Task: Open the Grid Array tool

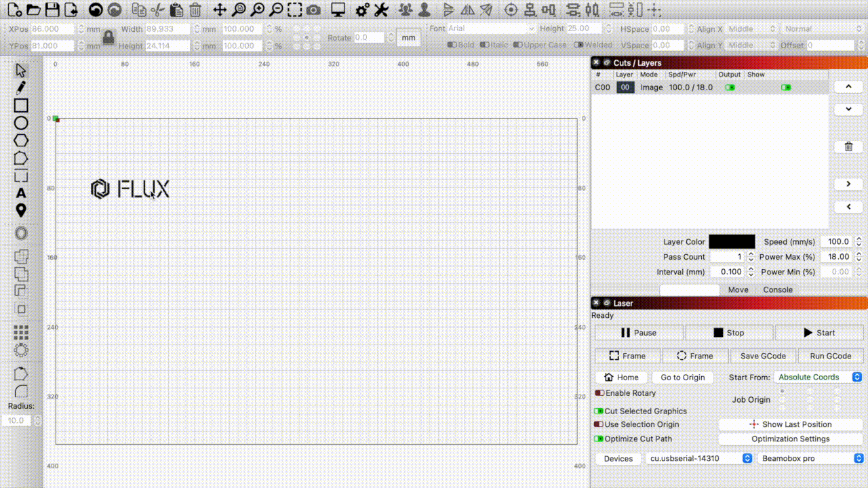Action: tap(21, 332)
